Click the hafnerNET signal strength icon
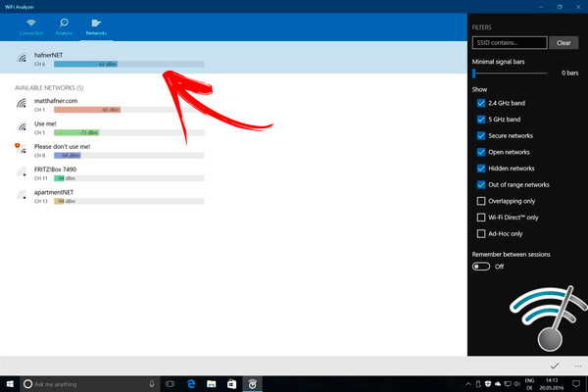This screenshot has width=588, height=392. (22, 58)
